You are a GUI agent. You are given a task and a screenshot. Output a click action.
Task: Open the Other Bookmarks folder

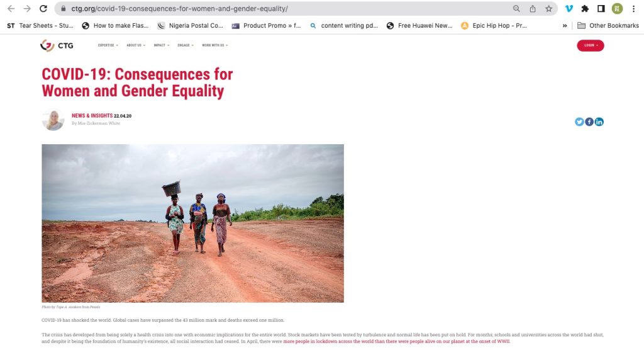(608, 26)
